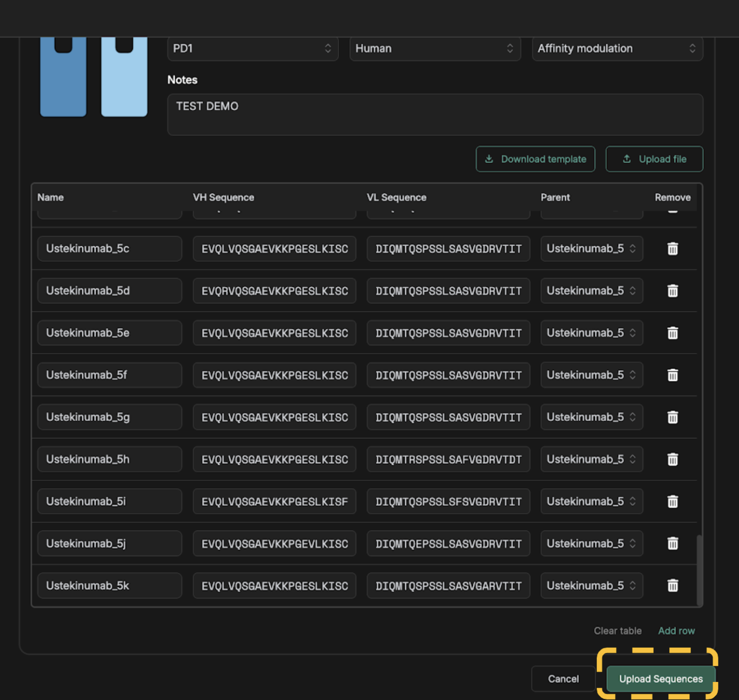Screen dimensions: 739x700
Task: Open the Parent dropdown for Ustekinumab_5c
Action: (x=591, y=249)
